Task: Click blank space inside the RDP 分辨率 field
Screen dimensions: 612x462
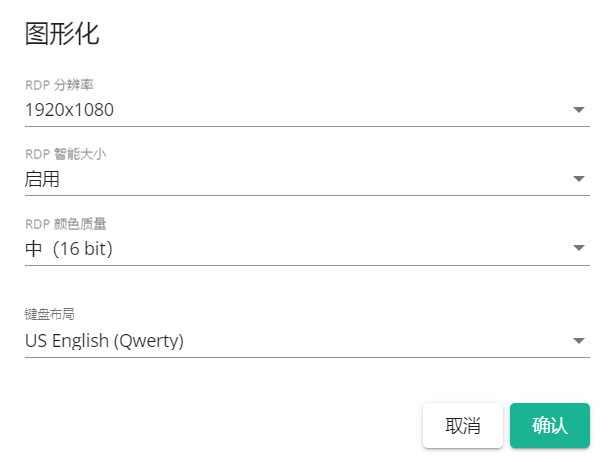Action: tap(340, 110)
